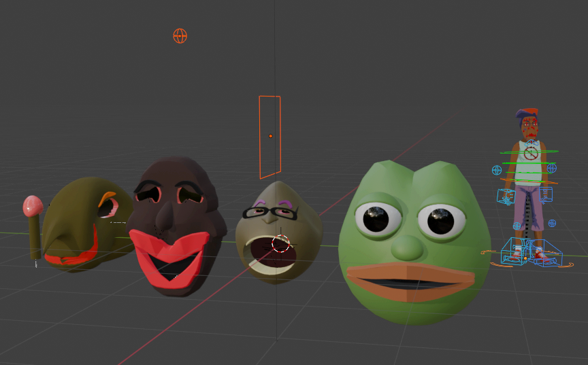
Task: Click the frog head's round green nose
Action: click(x=408, y=248)
